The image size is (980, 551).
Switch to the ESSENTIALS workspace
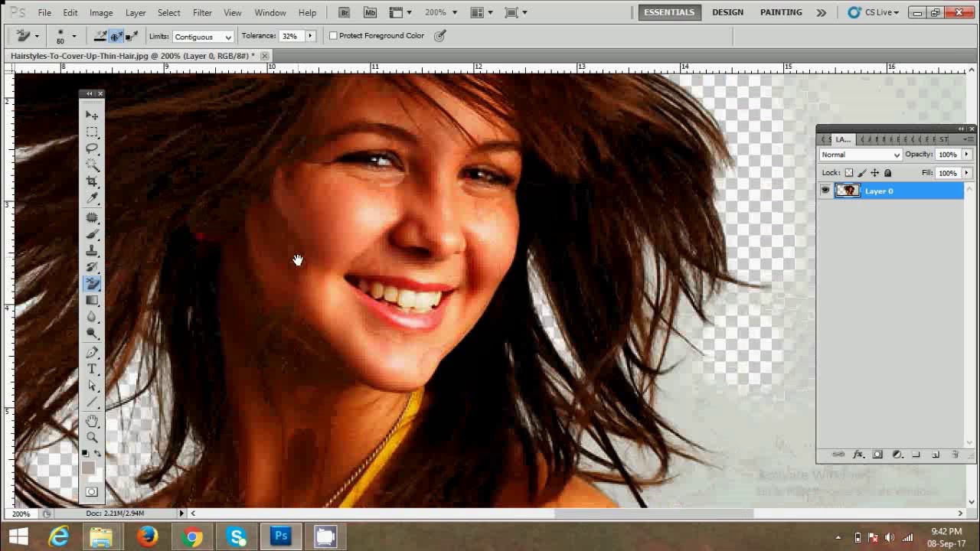tap(669, 12)
